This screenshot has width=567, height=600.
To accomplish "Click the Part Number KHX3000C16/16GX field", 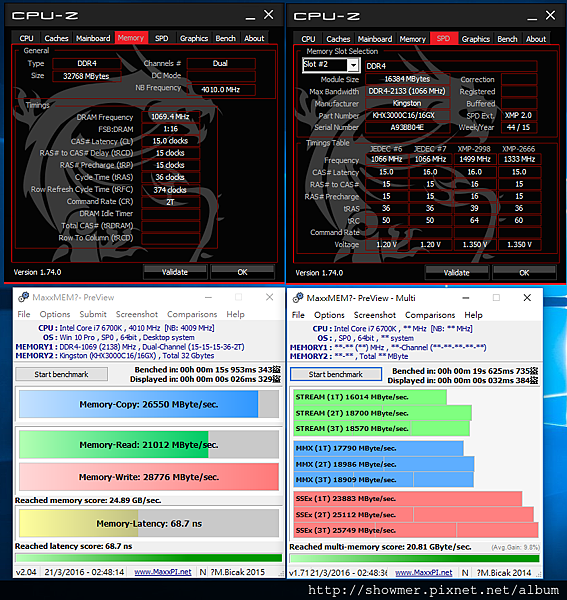I will [407, 115].
